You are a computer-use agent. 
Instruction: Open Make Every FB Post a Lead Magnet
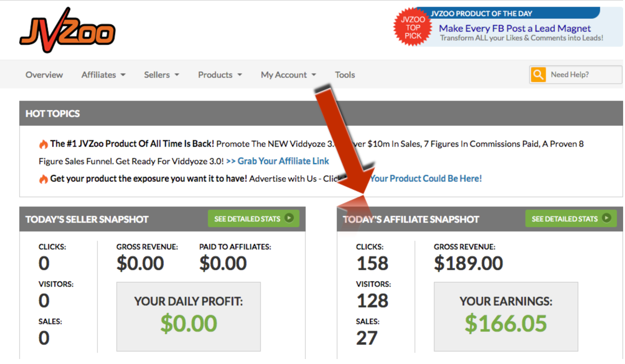pos(515,29)
